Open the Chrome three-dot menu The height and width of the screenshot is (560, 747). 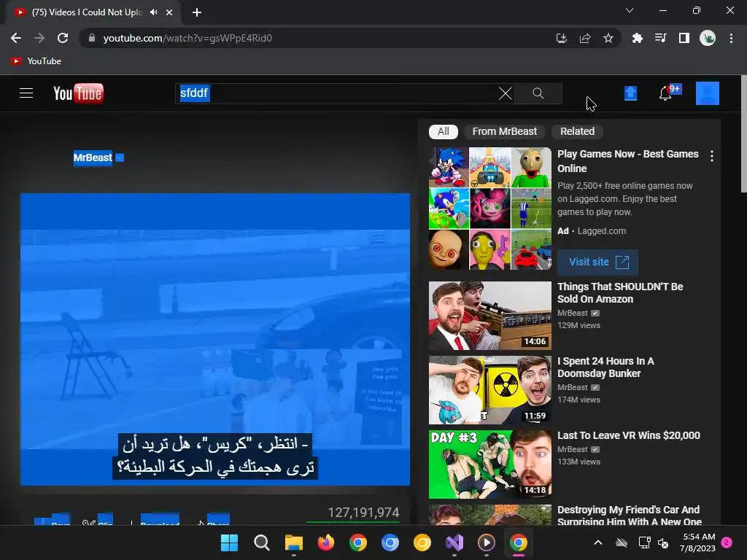click(x=731, y=38)
